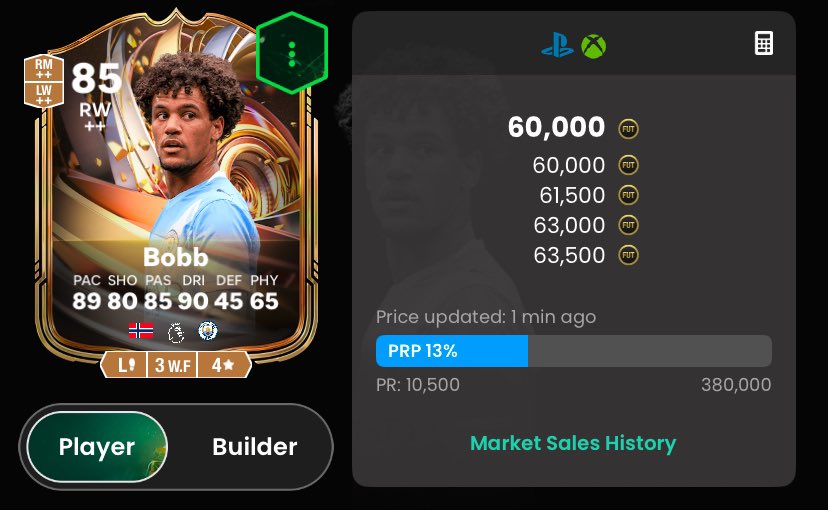828x510 pixels.
Task: Click the PRP 13% price range bar
Action: point(573,351)
